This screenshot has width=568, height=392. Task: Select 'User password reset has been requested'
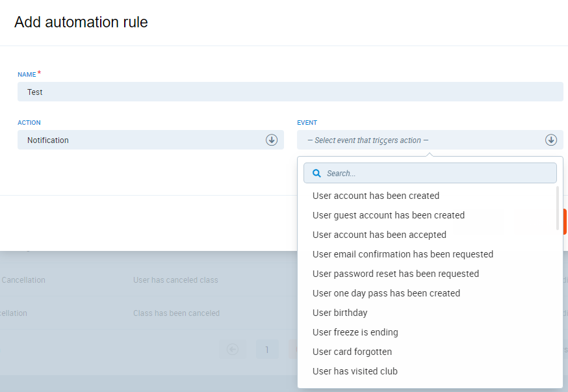[395, 274]
